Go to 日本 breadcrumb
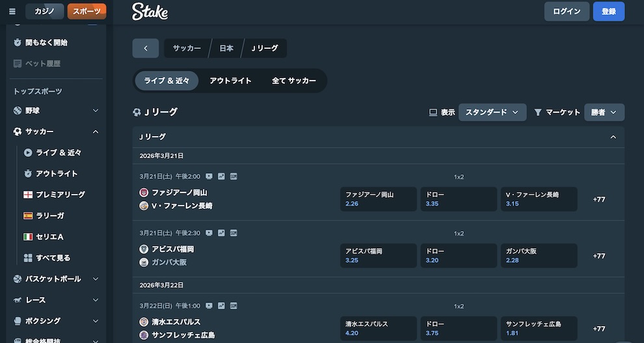Image resolution: width=644 pixels, height=343 pixels. click(226, 48)
